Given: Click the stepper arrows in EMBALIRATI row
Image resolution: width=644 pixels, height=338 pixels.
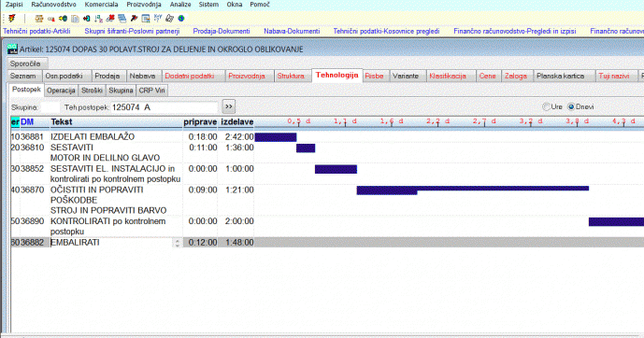Looking at the screenshot, I should coord(177,243).
